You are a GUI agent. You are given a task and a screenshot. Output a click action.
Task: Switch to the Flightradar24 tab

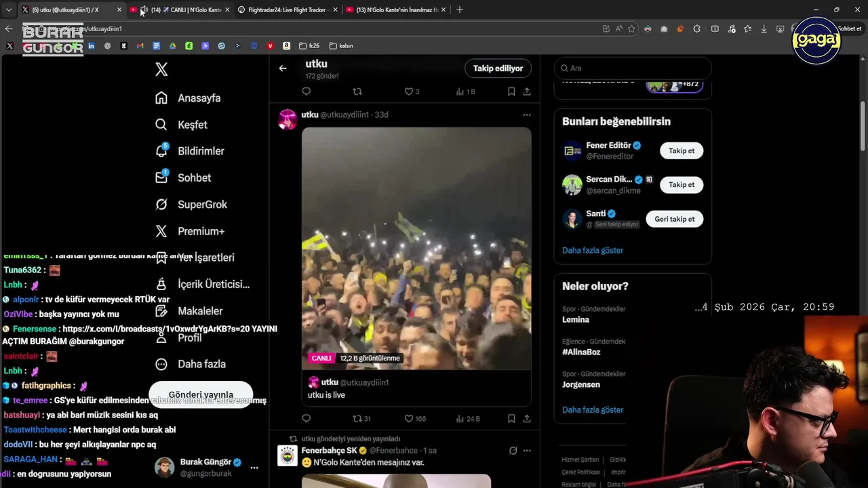coord(288,9)
